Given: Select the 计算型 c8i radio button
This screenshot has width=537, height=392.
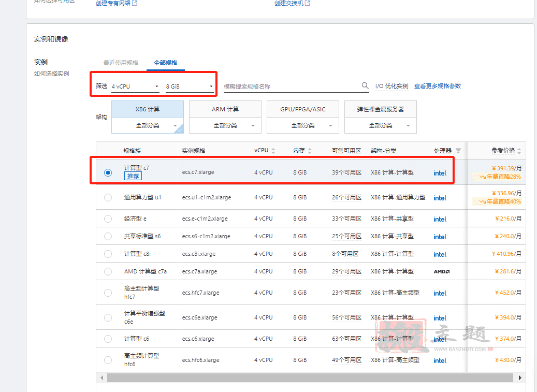Looking at the screenshot, I should pos(108,254).
